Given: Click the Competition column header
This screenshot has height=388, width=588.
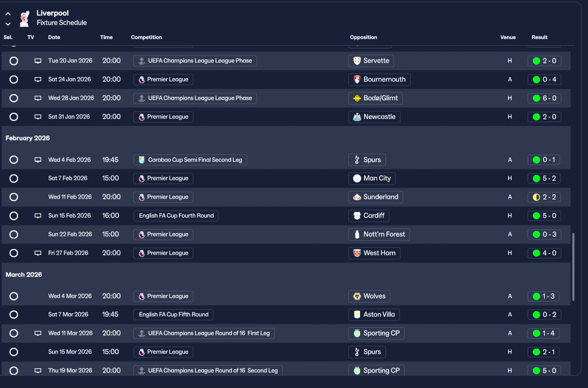Looking at the screenshot, I should [x=147, y=37].
